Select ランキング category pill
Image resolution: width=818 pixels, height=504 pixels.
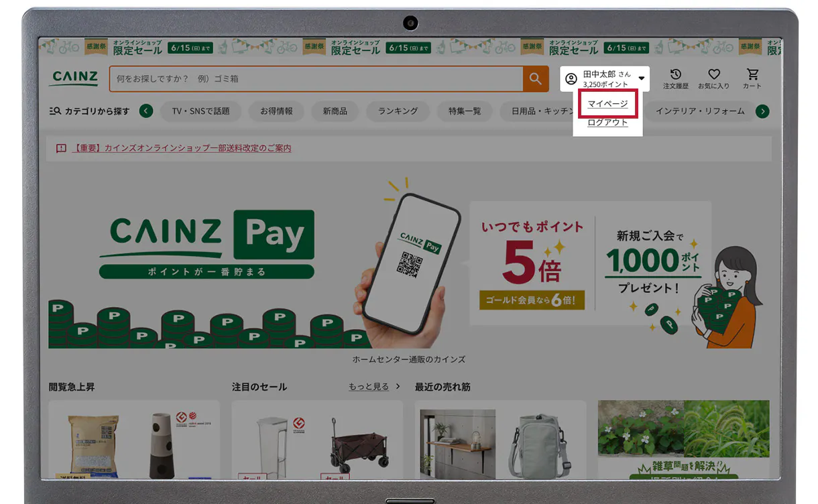click(x=398, y=111)
